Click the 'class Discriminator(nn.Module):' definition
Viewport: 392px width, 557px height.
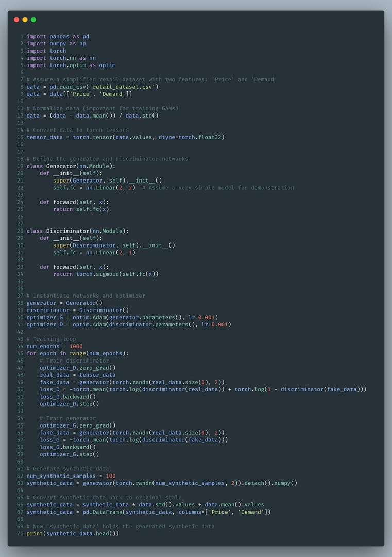click(x=77, y=231)
